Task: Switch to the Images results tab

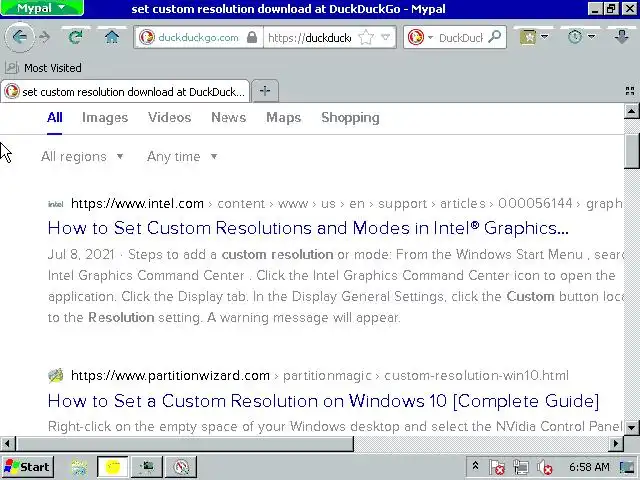Action: [105, 118]
